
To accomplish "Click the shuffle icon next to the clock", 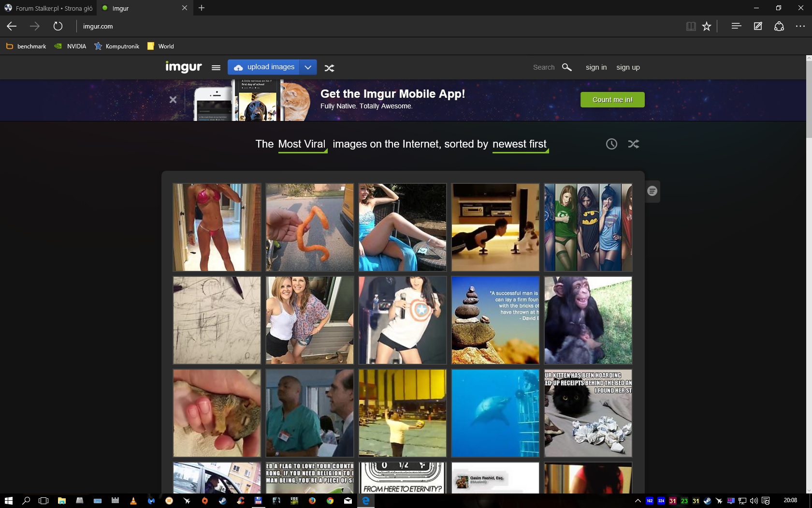I will click(x=633, y=144).
